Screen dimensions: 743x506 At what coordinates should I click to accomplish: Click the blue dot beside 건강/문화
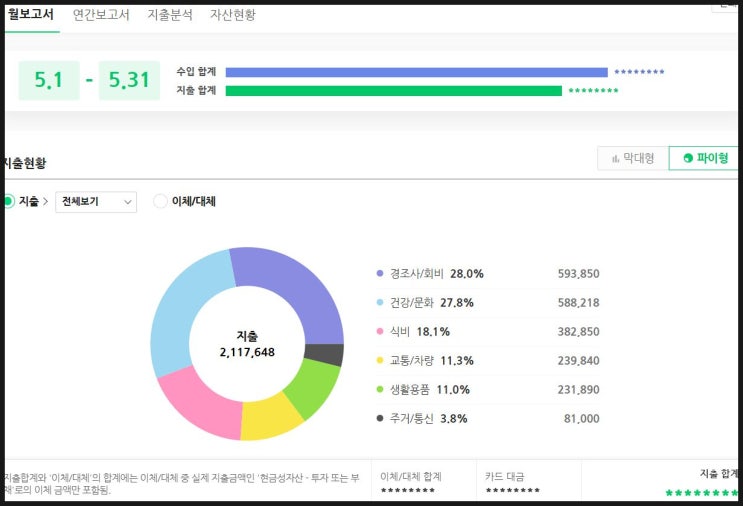point(380,302)
